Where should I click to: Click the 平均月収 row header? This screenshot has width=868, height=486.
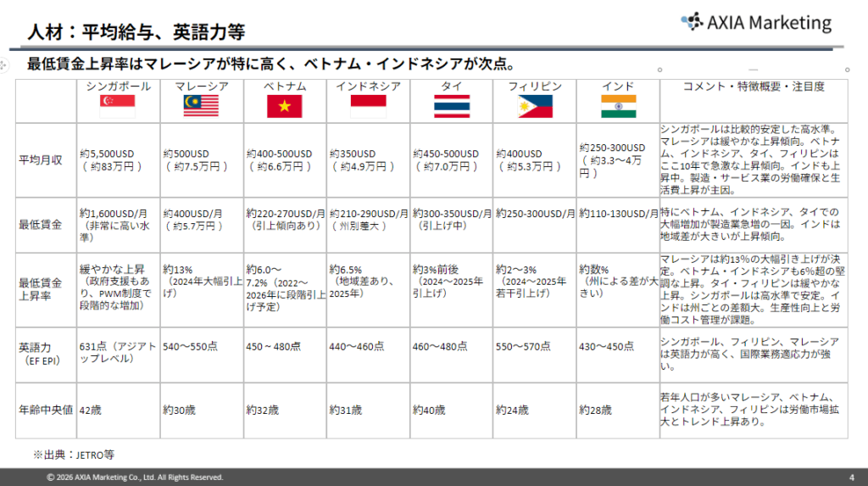coord(40,159)
